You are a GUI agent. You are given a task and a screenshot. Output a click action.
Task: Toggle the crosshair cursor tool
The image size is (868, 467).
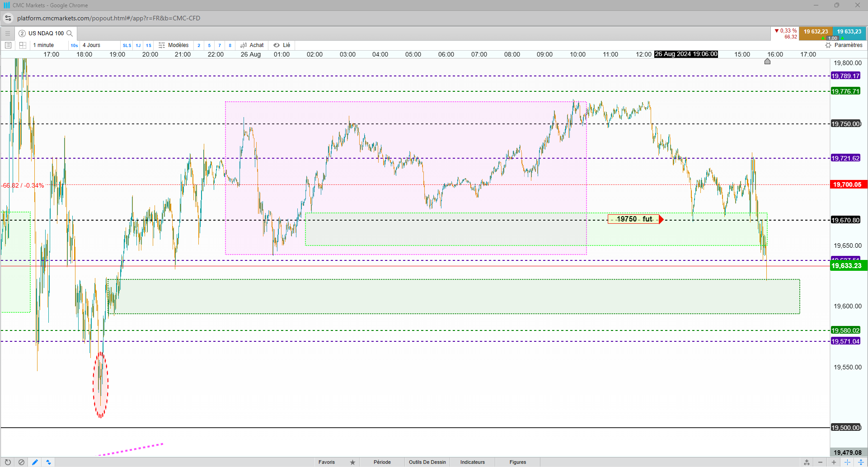[848, 462]
